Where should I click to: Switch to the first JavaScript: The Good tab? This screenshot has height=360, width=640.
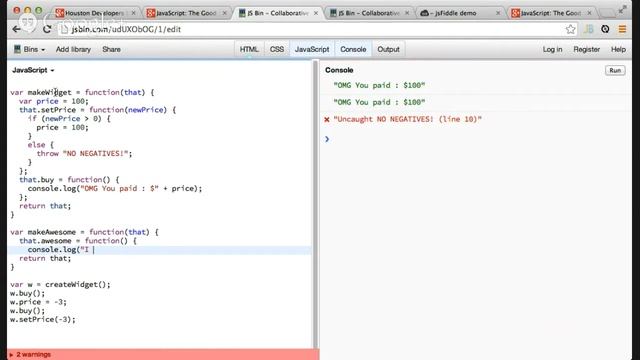pos(186,13)
